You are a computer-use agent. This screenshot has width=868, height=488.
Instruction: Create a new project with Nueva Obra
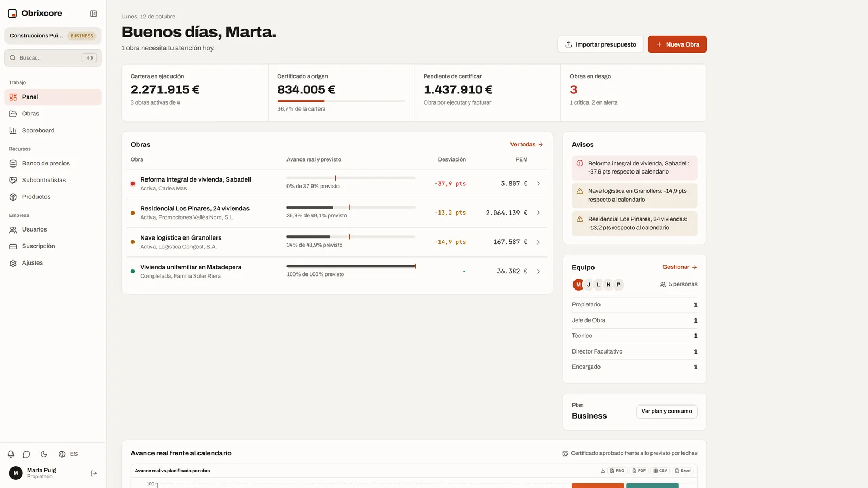(677, 44)
